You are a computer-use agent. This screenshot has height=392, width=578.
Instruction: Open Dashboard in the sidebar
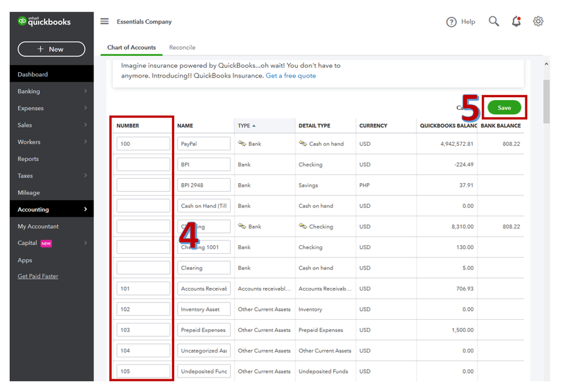pos(51,74)
